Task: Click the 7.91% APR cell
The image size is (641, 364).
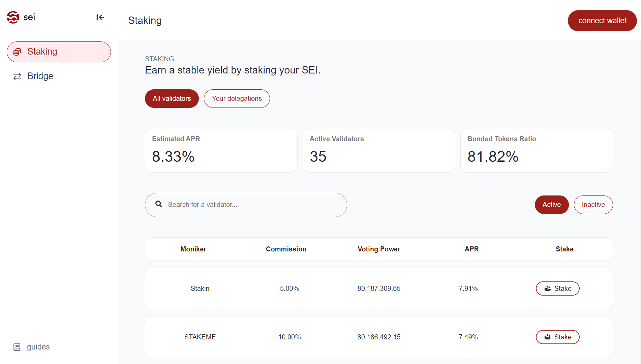Action: pos(468,289)
